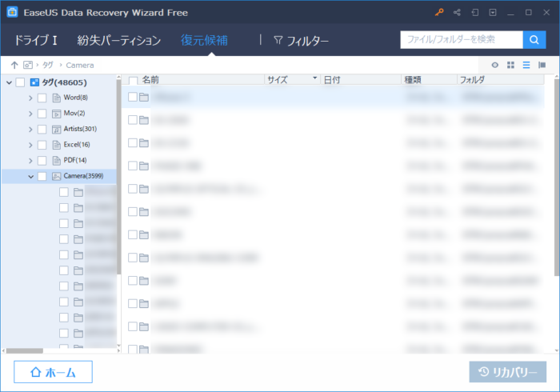Viewport: 560px width, 392px height.
Task: Switch to list view icon
Action: point(526,65)
